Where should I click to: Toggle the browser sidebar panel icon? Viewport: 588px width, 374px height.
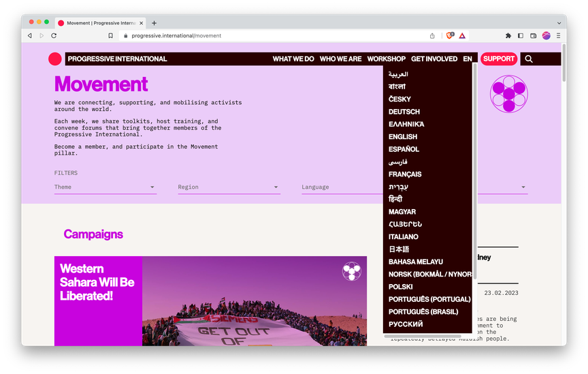click(x=521, y=35)
